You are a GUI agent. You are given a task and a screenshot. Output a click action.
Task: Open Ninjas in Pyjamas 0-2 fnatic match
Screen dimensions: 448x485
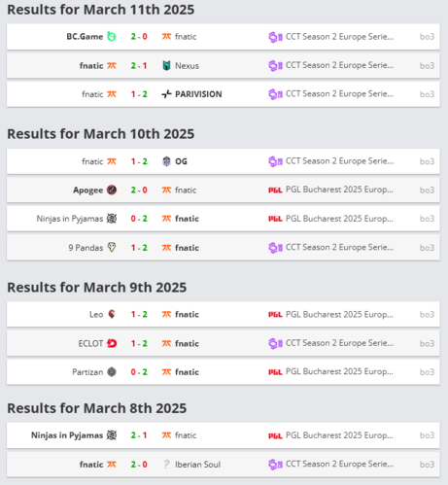click(x=224, y=219)
